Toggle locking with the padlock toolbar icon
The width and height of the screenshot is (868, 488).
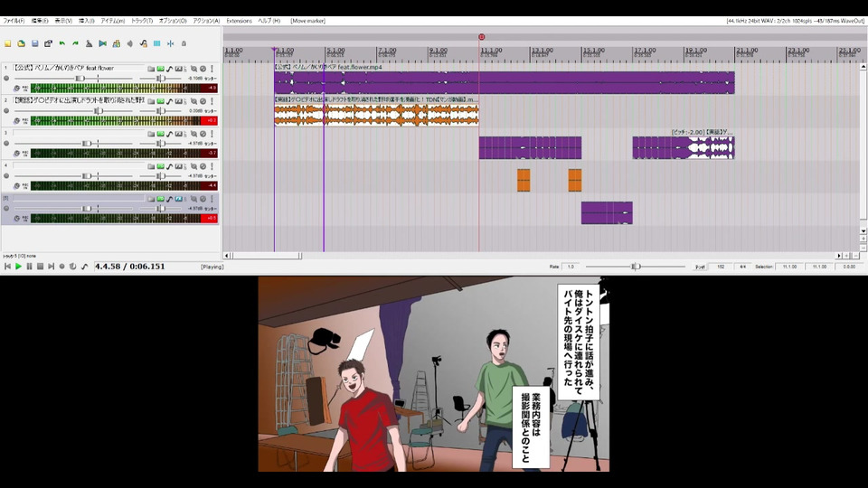click(184, 43)
